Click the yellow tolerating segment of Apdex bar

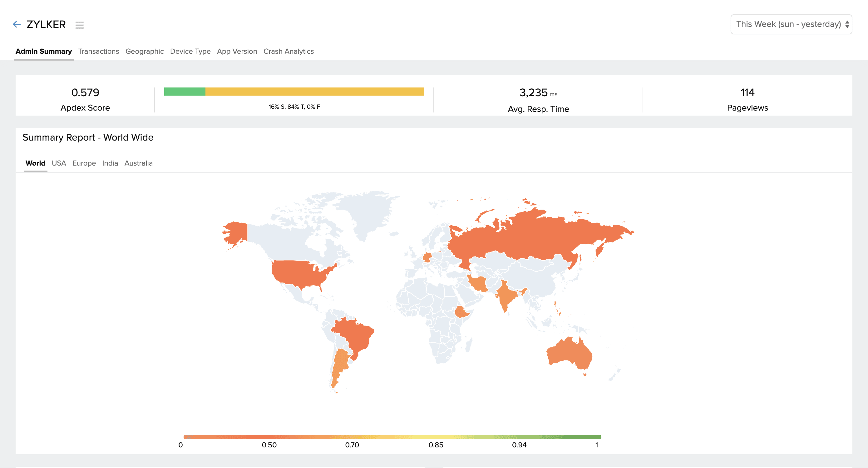314,91
